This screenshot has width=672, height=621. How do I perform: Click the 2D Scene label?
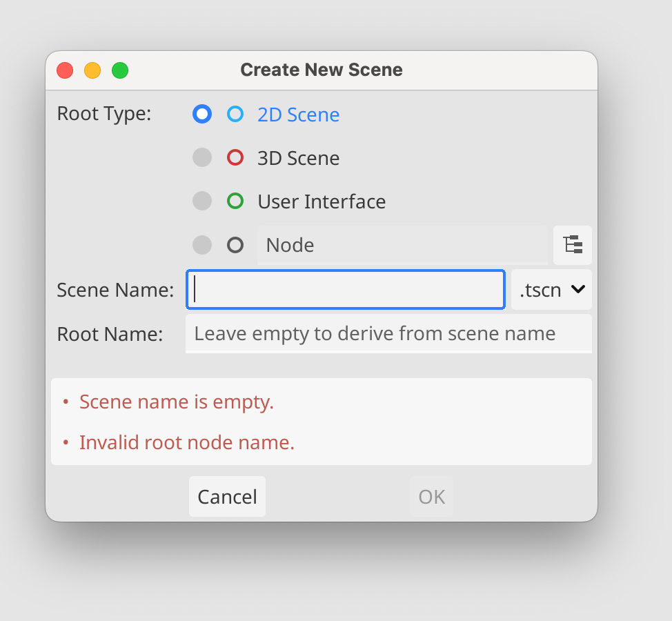[298, 115]
